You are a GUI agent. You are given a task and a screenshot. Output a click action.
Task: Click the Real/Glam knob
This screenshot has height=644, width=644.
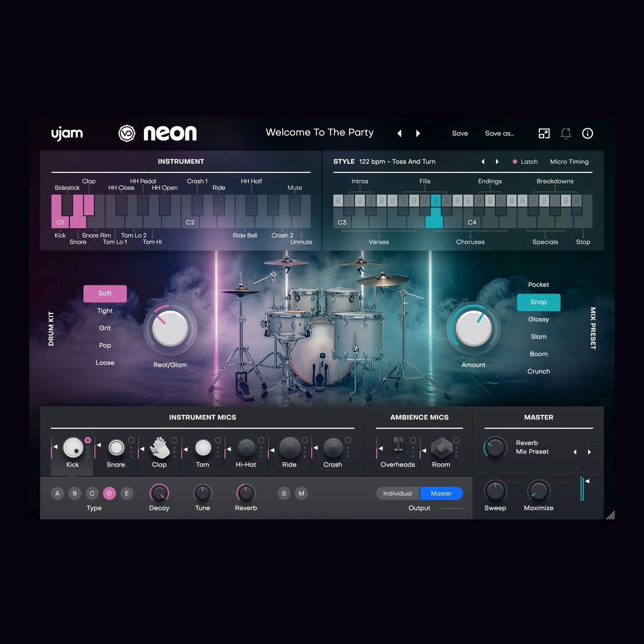click(170, 328)
